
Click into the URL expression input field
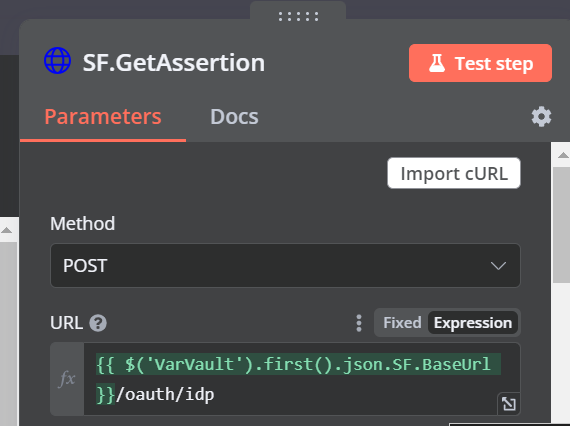tap(302, 379)
